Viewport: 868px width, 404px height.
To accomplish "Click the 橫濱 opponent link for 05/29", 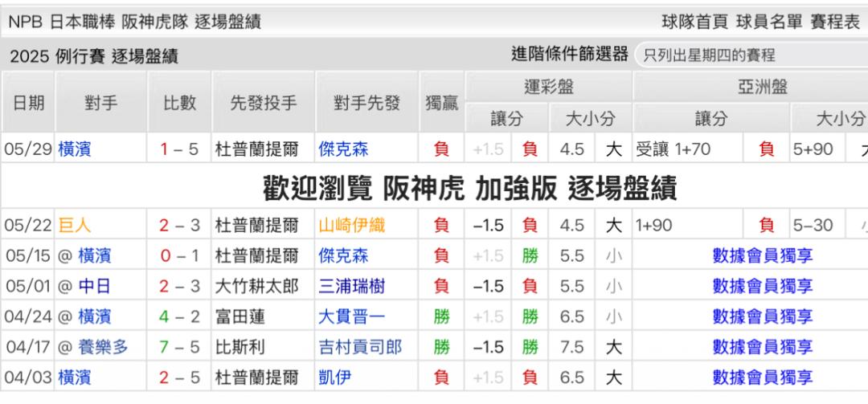I will click(x=75, y=149).
